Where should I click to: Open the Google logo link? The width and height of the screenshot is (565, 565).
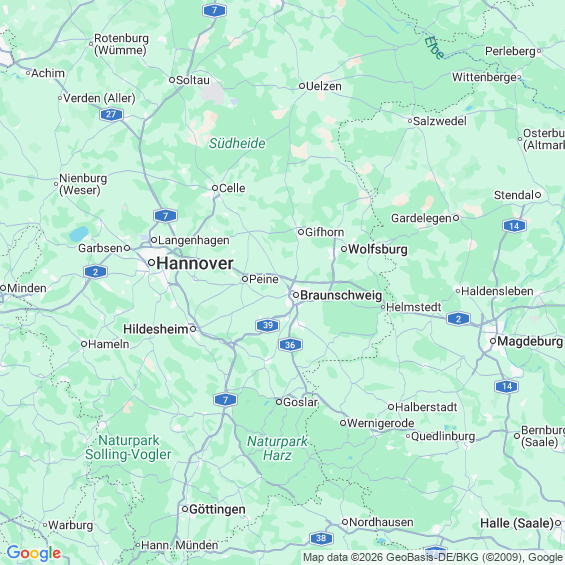tap(34, 553)
